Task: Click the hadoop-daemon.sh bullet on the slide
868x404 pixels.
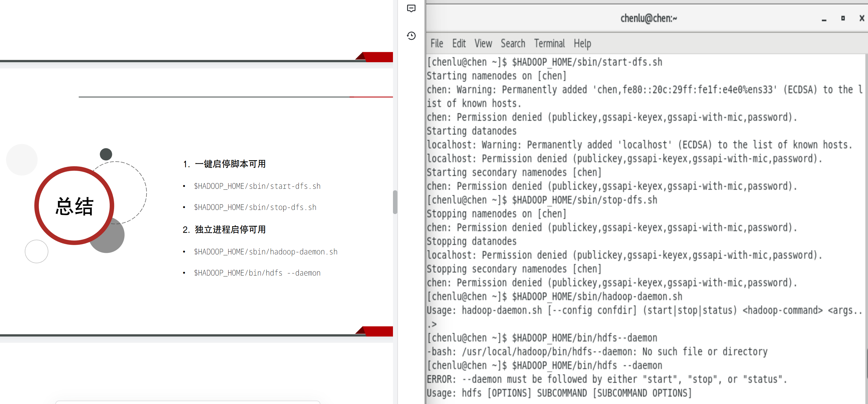Action: [265, 252]
